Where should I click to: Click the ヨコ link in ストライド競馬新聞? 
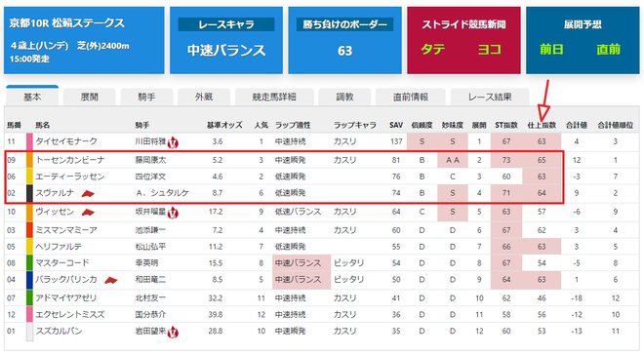(x=490, y=50)
